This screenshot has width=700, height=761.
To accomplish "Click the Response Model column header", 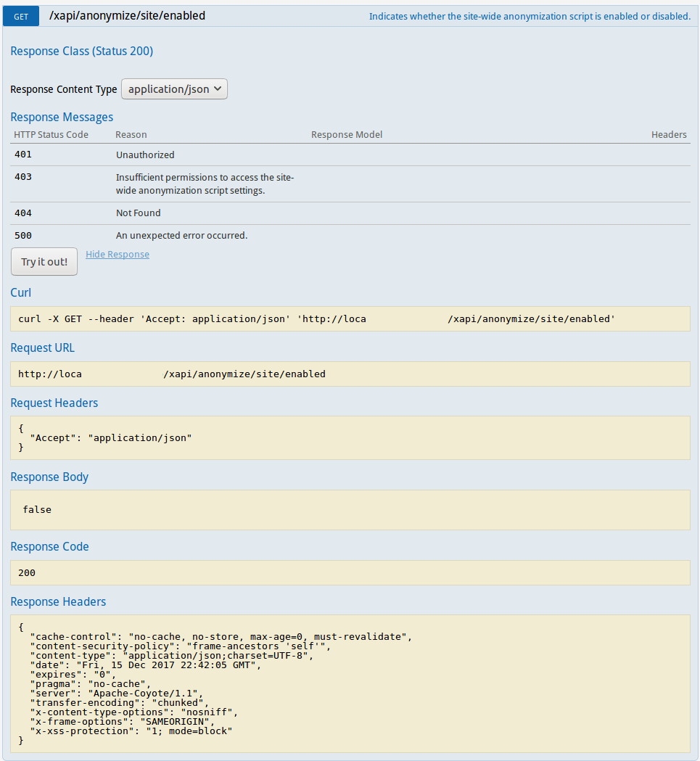I will [x=346, y=135].
